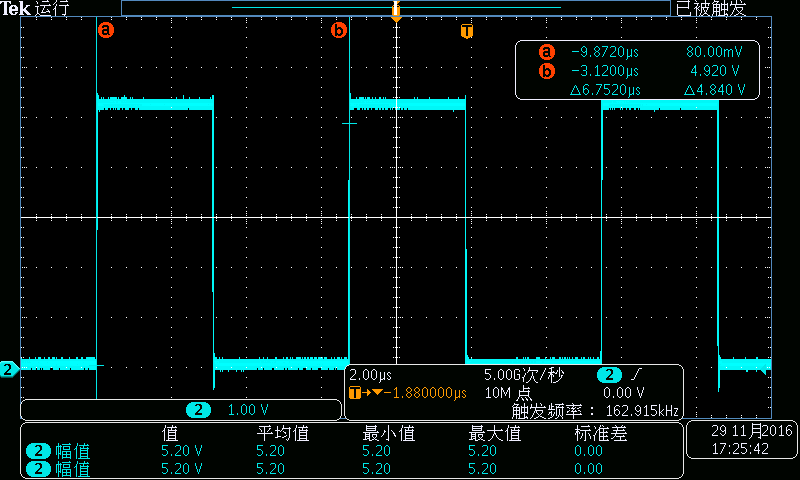Click the delta time Δ6.7520µs readout
800x480 pixels.
(x=605, y=90)
